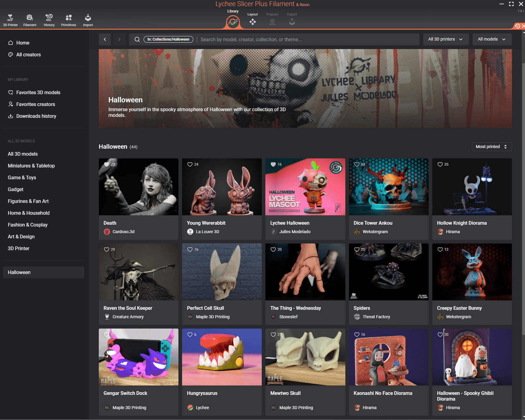Favorite the Spiders model heart icon
Viewport: 525px width, 420px height.
(357, 250)
